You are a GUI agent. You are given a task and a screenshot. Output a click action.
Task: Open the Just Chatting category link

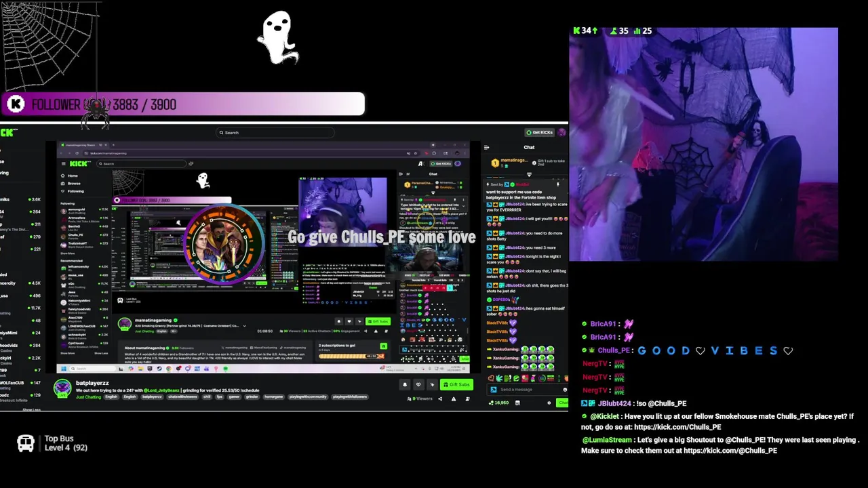88,397
